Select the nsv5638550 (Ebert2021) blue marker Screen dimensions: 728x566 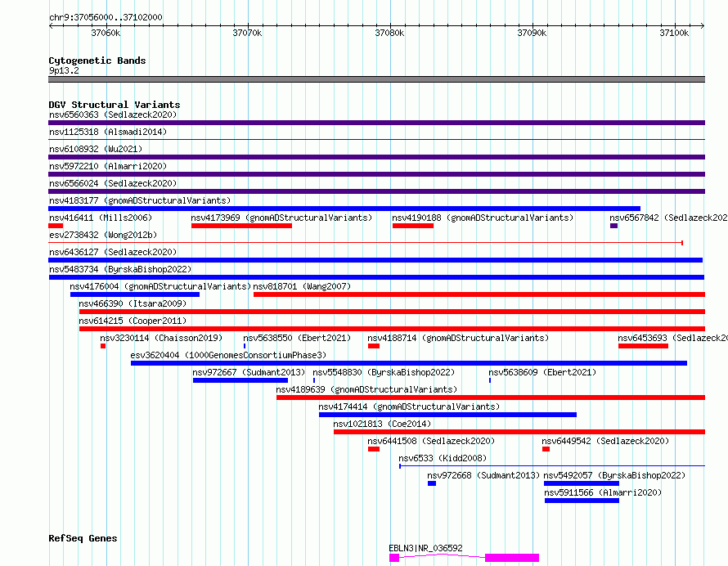(245, 346)
